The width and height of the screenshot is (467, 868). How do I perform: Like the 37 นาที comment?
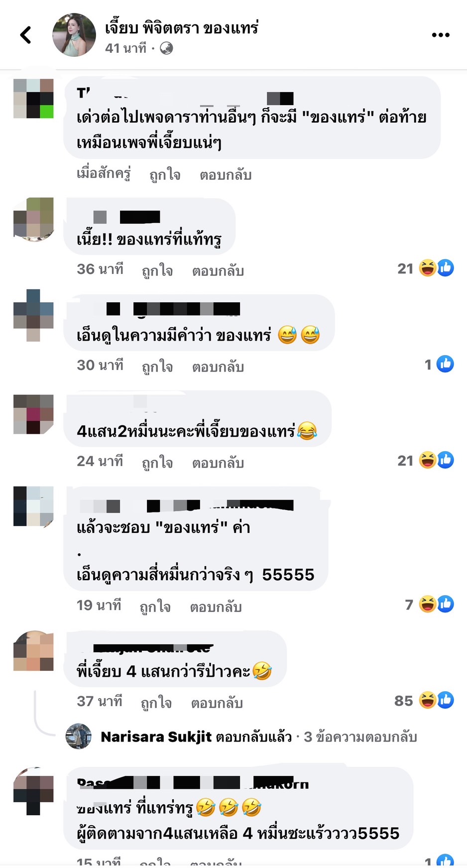tap(156, 703)
